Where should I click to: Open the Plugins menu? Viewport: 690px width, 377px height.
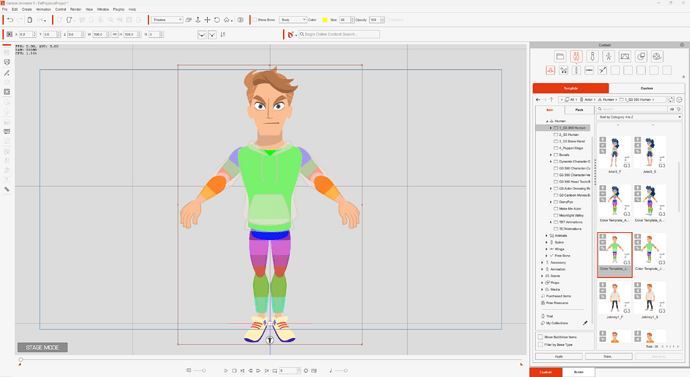pyautogui.click(x=118, y=9)
